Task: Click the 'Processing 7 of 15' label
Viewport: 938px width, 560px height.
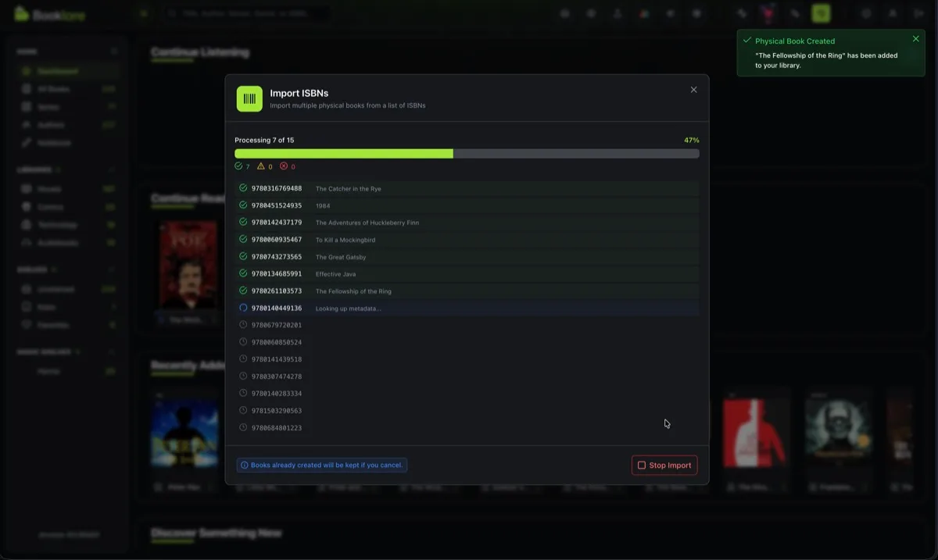Action: tap(264, 141)
